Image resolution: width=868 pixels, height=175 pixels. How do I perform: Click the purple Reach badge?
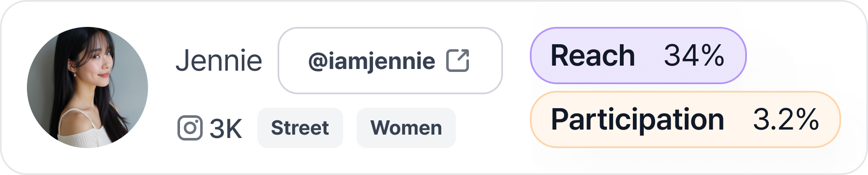(x=638, y=56)
